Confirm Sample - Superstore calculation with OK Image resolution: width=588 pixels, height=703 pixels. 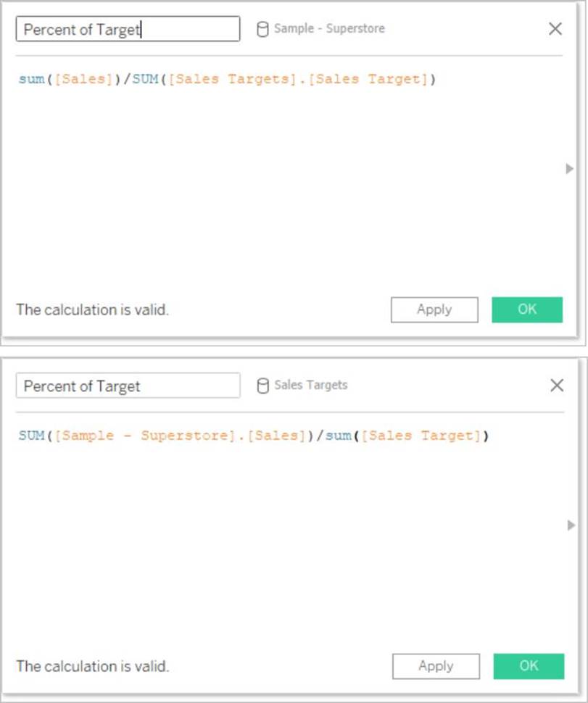(x=527, y=309)
